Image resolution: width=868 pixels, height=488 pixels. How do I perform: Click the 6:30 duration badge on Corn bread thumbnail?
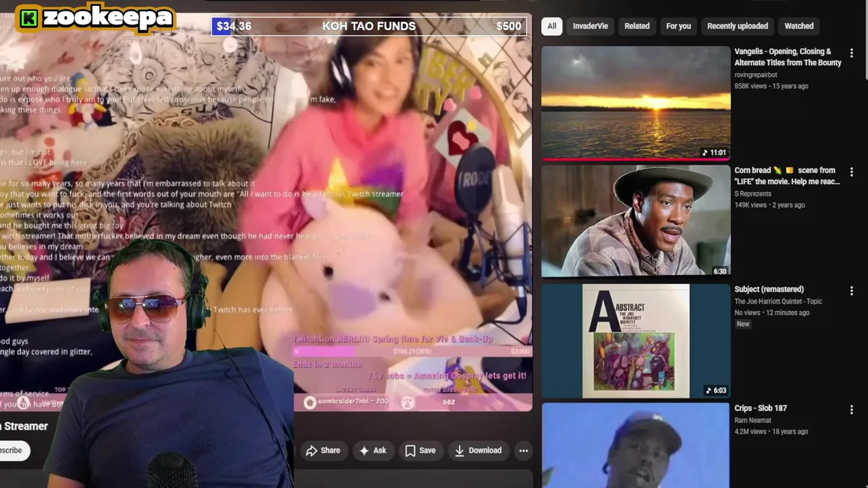(719, 271)
